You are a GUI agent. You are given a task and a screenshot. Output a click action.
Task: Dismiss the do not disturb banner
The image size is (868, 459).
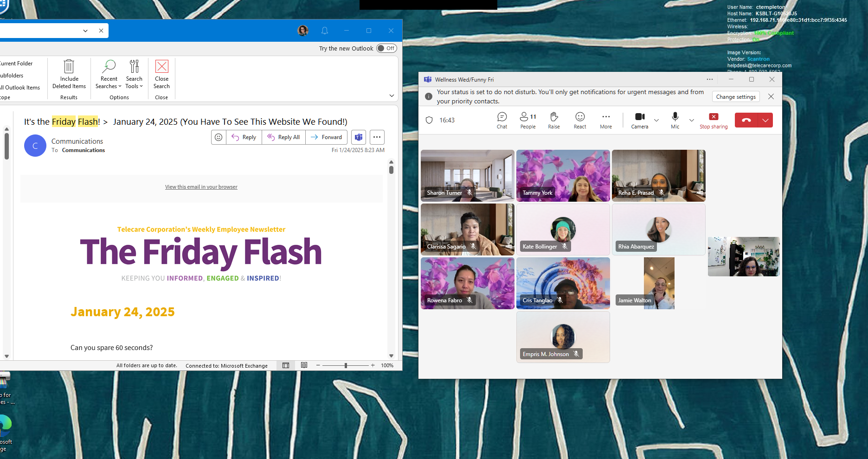(x=771, y=96)
